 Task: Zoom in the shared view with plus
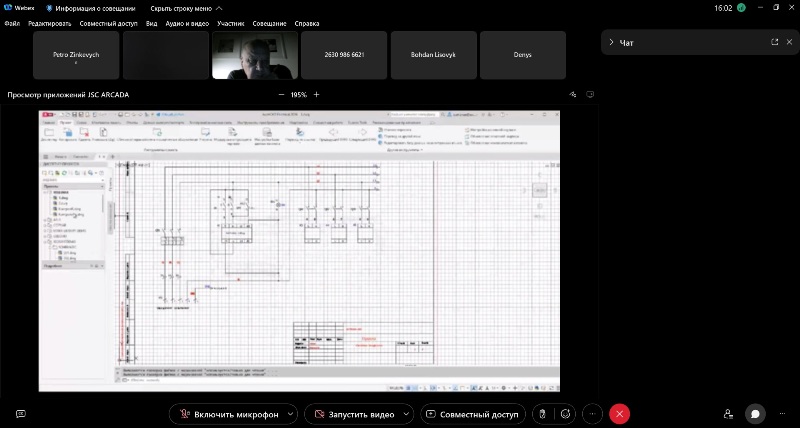pyautogui.click(x=316, y=94)
